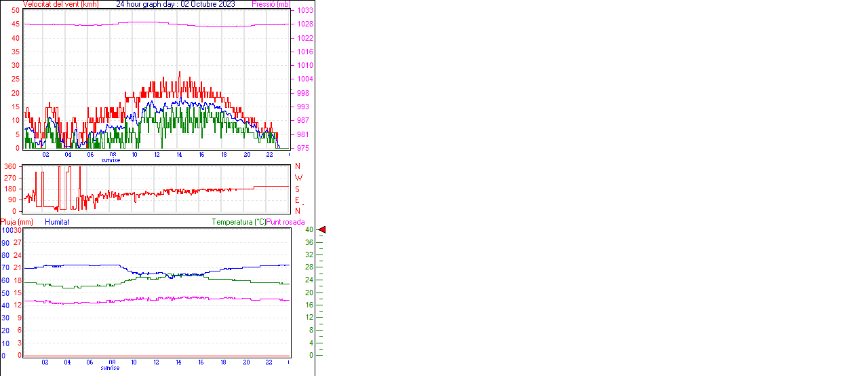Viewport: 868px width, 376px height.
Task: Click the 'Punt rosada' legend label
Action: point(285,222)
